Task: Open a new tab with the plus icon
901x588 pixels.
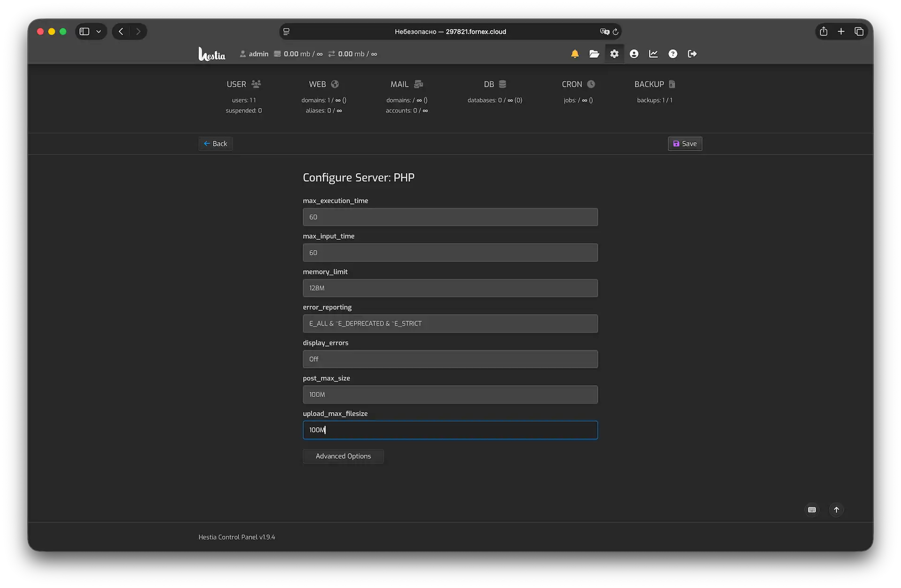Action: pos(841,31)
